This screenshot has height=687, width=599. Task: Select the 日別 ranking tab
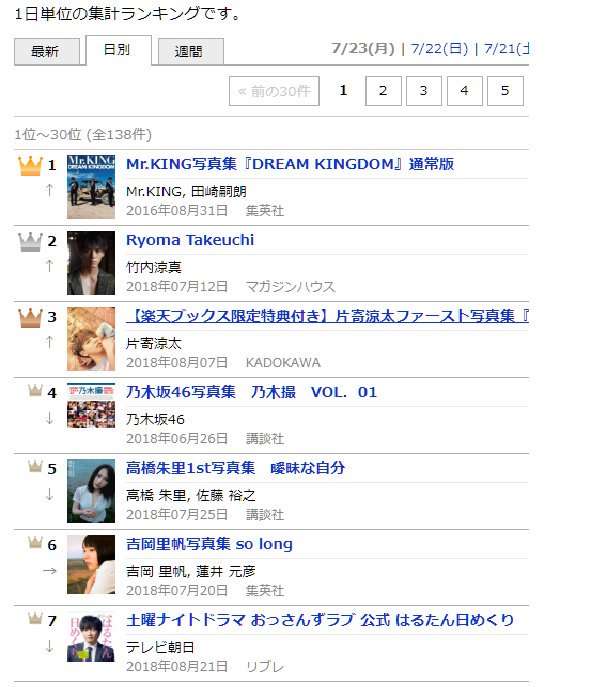click(x=119, y=50)
